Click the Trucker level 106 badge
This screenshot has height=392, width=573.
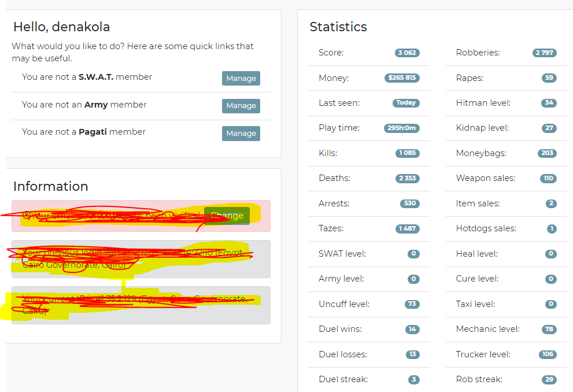coord(548,354)
